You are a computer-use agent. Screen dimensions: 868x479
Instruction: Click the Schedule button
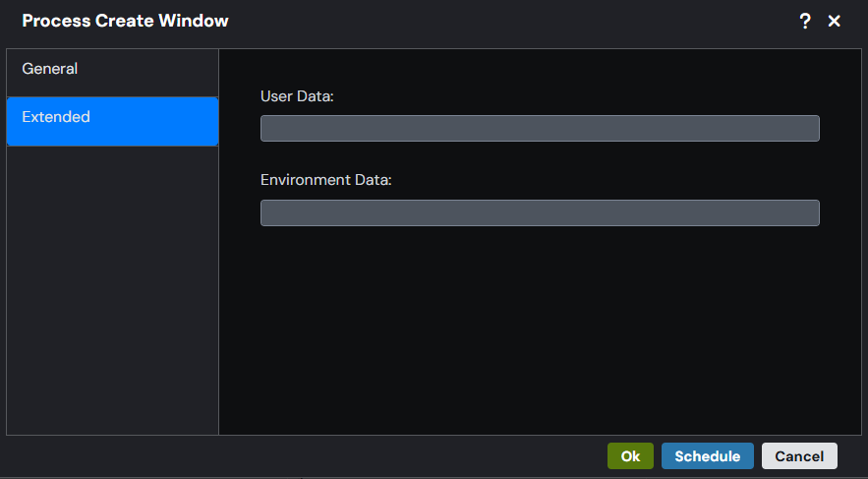(x=707, y=455)
